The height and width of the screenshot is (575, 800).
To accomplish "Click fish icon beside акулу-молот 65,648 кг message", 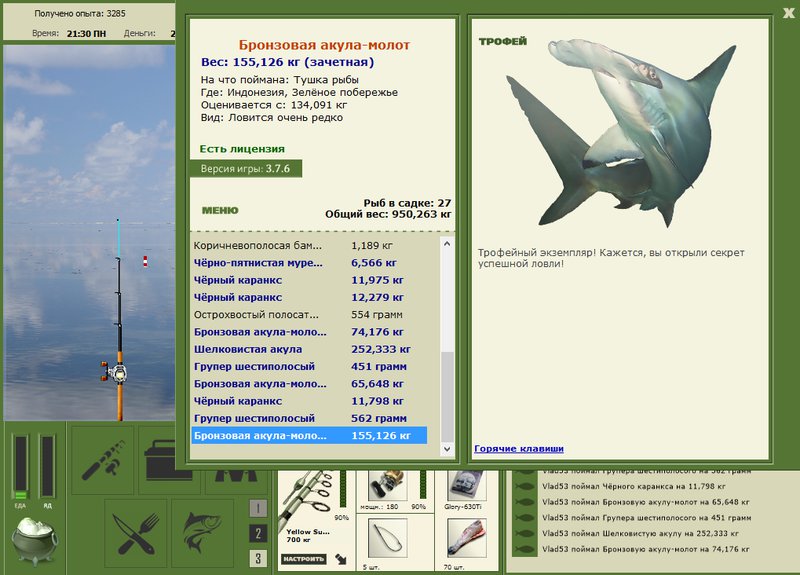I will (x=524, y=502).
